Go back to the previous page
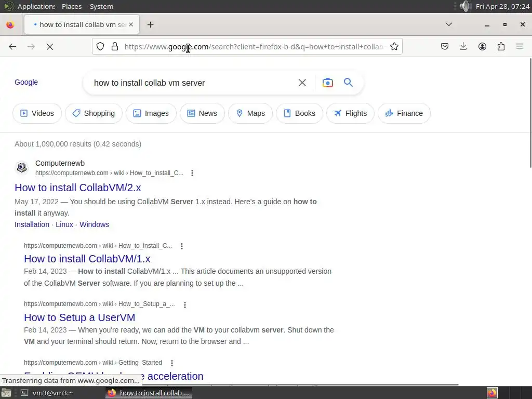 (x=12, y=46)
